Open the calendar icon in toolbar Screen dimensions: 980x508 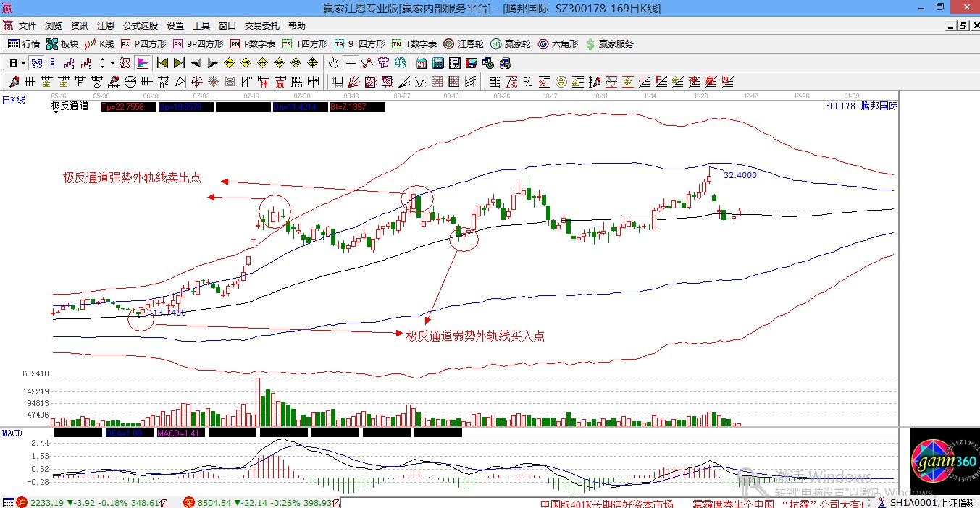point(421,63)
